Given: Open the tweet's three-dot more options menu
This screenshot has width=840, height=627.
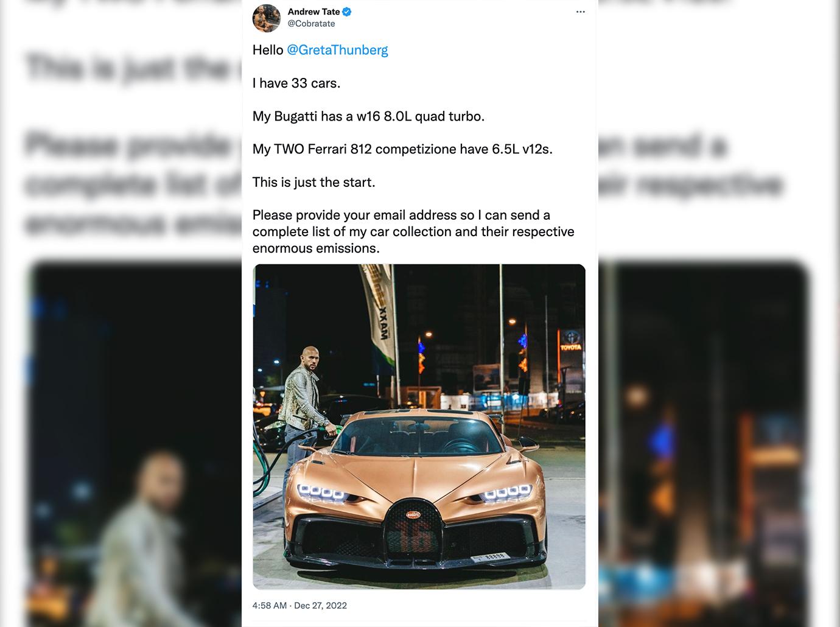Looking at the screenshot, I should (x=580, y=12).
